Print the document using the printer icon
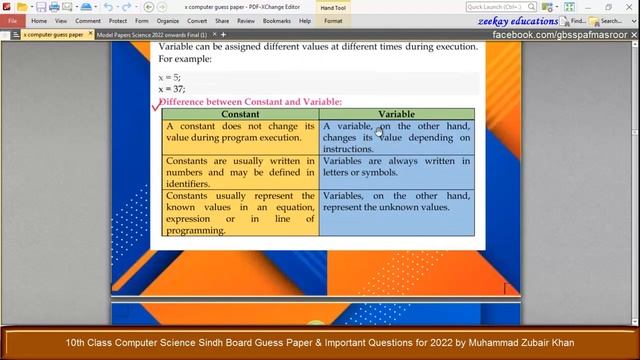 click(54, 7)
